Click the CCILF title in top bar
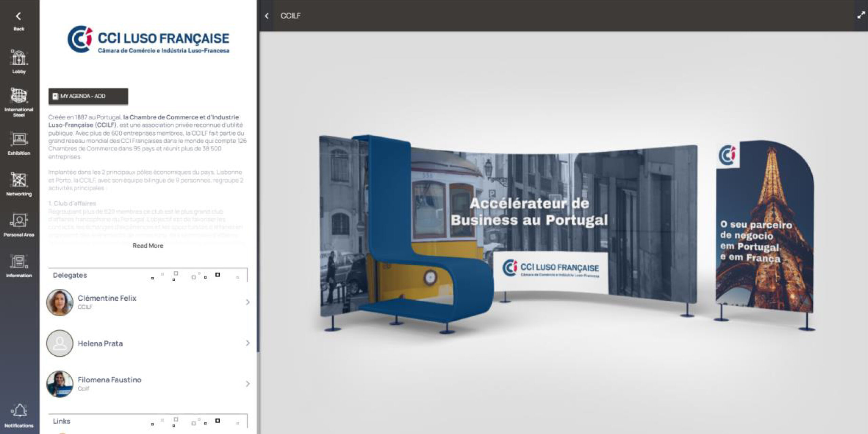Viewport: 868px width, 434px height. coord(290,16)
